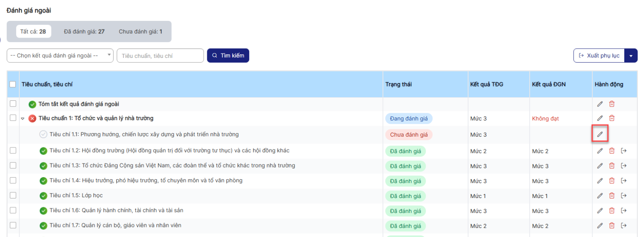Click the trash icon for Tiêu chí 1.7
Viewport: 644px width, 237px height.
click(x=612, y=225)
